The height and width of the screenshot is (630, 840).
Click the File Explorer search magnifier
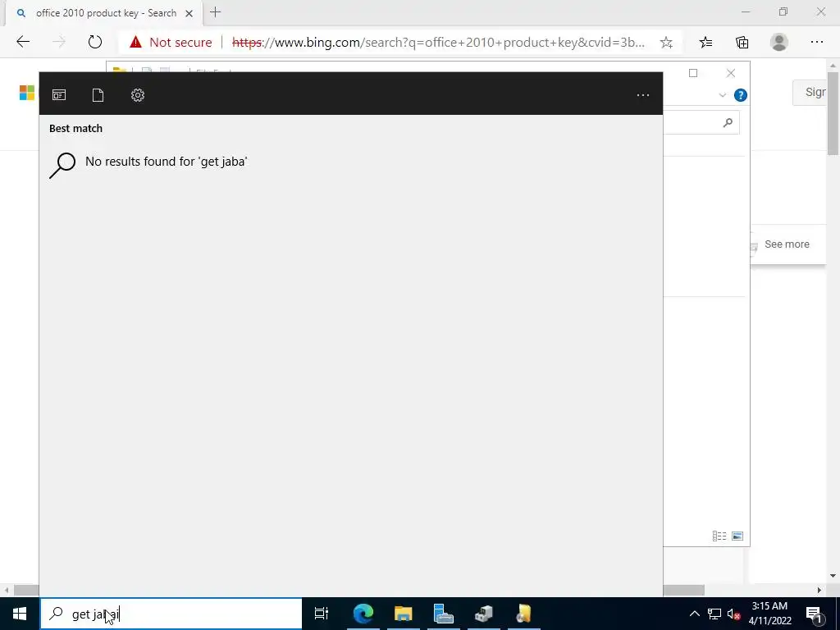click(728, 123)
